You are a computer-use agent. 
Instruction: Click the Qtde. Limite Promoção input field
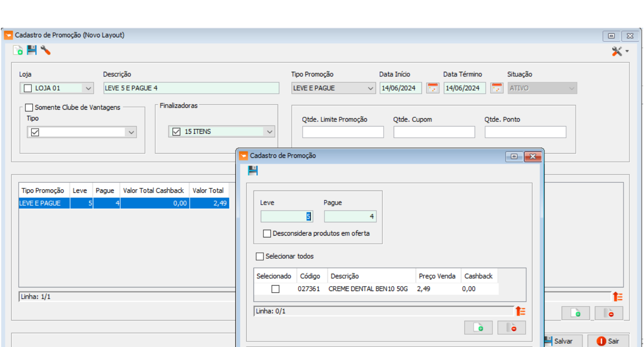343,132
